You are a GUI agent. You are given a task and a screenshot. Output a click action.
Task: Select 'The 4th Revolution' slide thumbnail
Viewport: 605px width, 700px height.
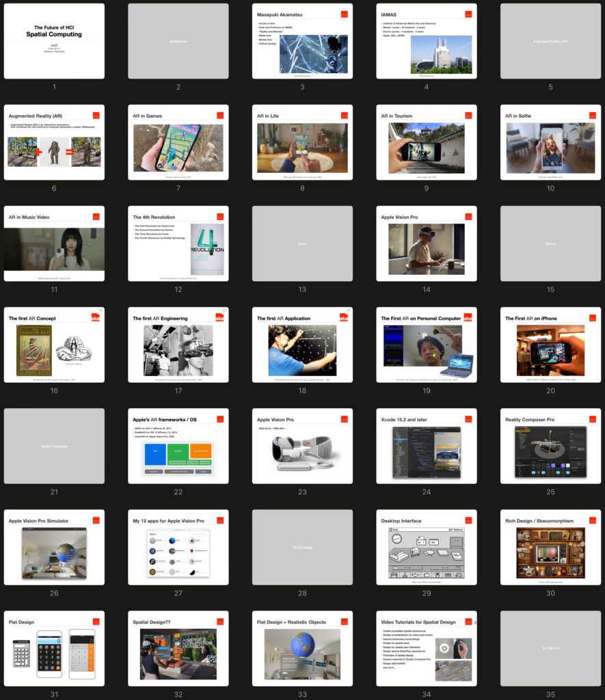point(178,244)
